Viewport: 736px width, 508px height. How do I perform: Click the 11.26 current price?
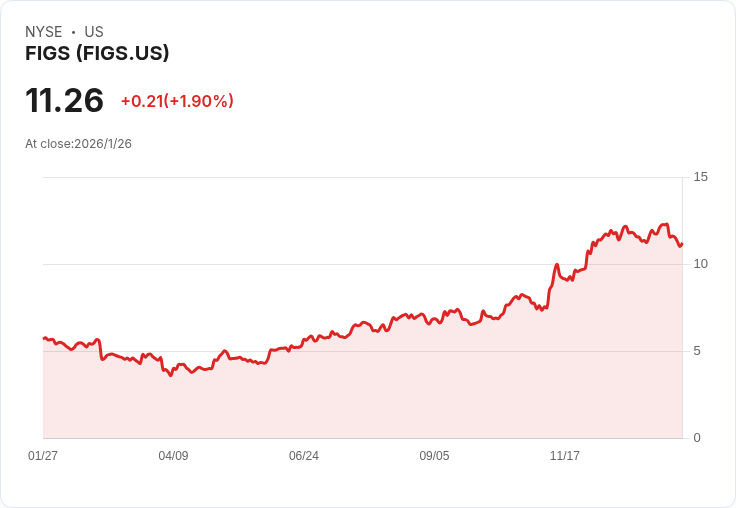[x=64, y=101]
